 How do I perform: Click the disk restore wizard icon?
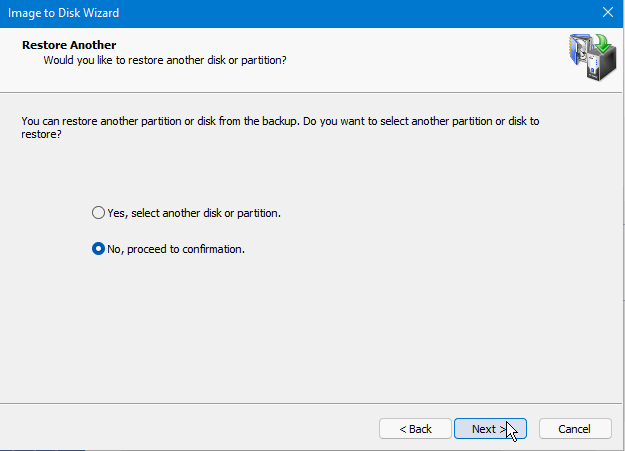587,61
